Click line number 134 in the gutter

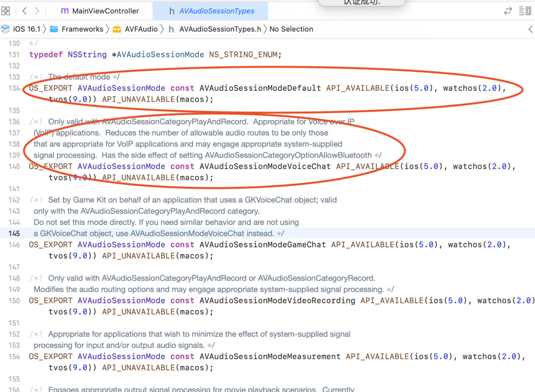click(x=14, y=88)
